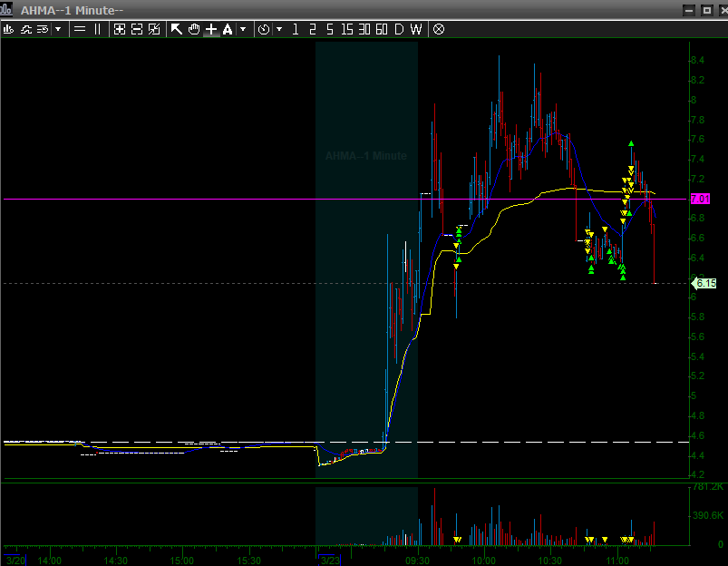Click the 3/20 date marker on time axis
Image resolution: width=728 pixels, height=566 pixels.
pos(15,560)
